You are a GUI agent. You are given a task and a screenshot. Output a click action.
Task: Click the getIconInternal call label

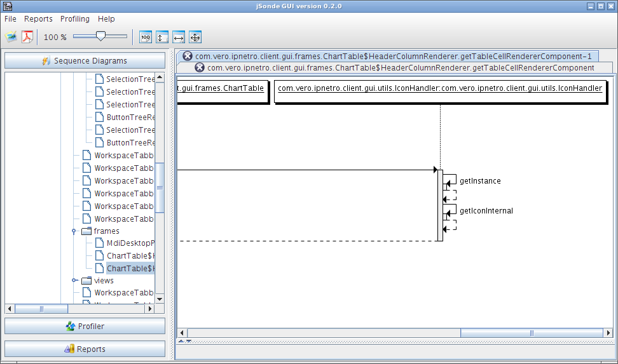pos(486,211)
